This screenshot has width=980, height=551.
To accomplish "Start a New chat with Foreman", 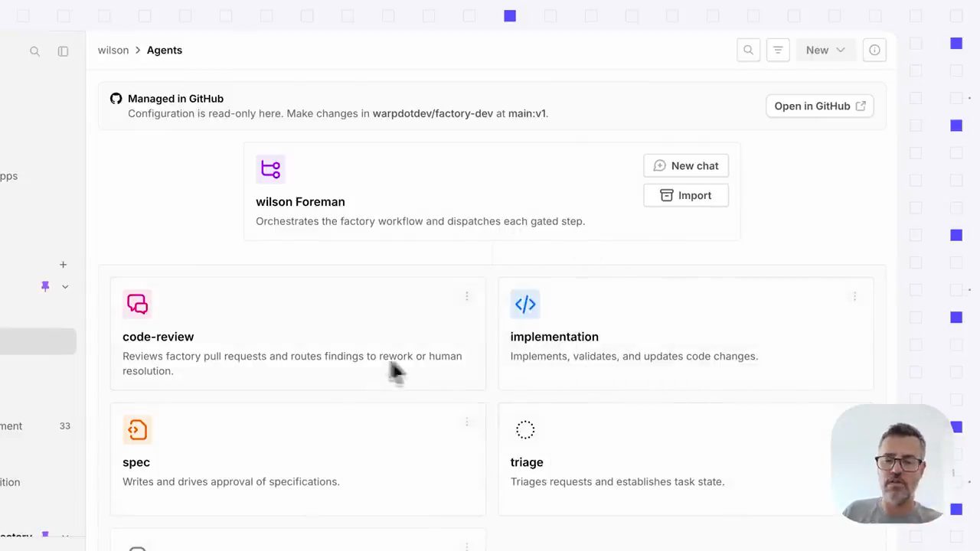I will (x=686, y=166).
